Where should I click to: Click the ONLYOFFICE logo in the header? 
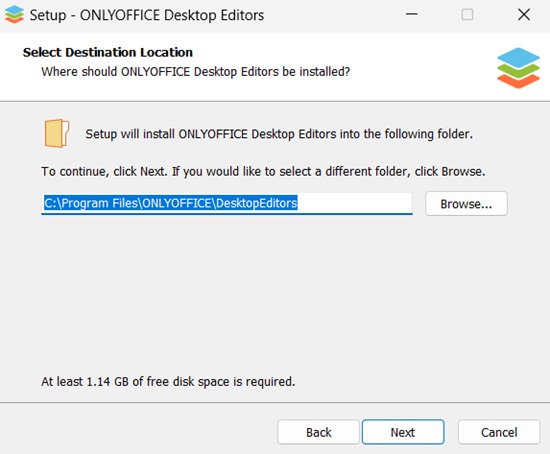tap(518, 68)
